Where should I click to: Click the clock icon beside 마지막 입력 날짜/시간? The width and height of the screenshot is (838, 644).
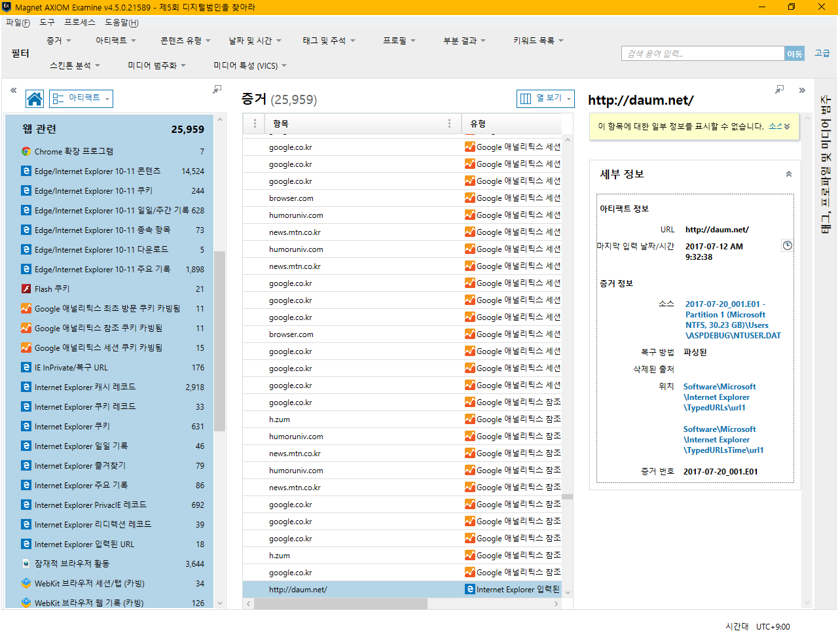point(787,245)
